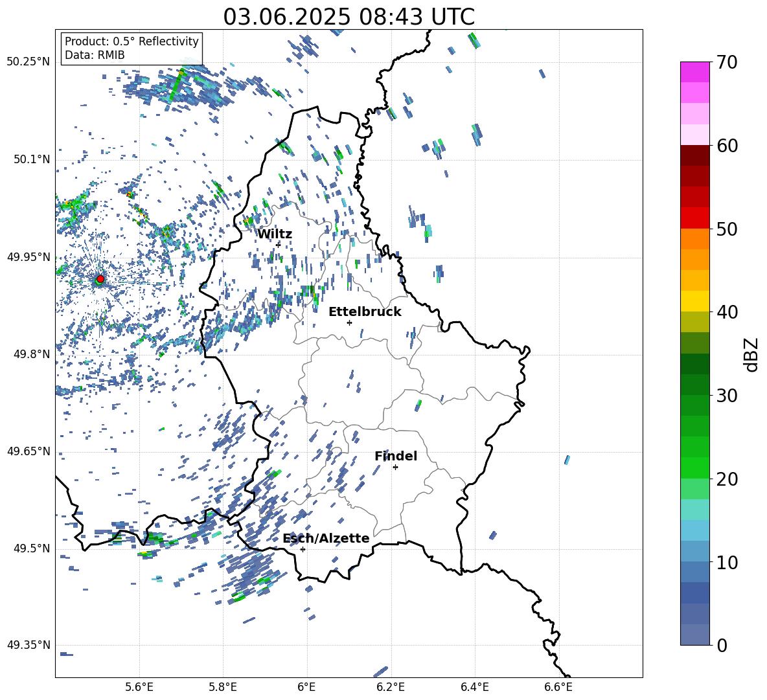Click the 40 tick on the colorbar
Image resolution: width=767 pixels, height=700 pixels.
click(727, 312)
